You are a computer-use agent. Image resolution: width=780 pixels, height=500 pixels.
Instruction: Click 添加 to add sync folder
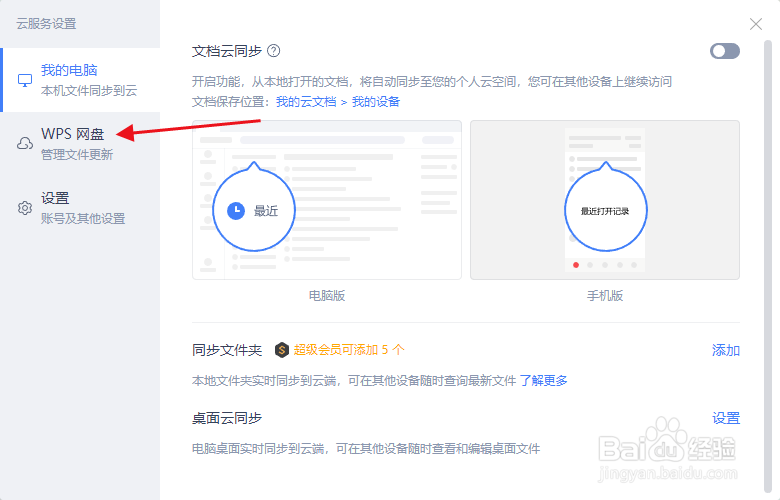coord(726,350)
